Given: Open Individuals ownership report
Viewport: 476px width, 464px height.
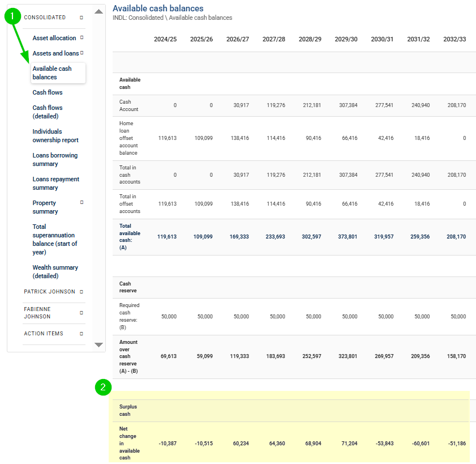Looking at the screenshot, I should [x=55, y=135].
